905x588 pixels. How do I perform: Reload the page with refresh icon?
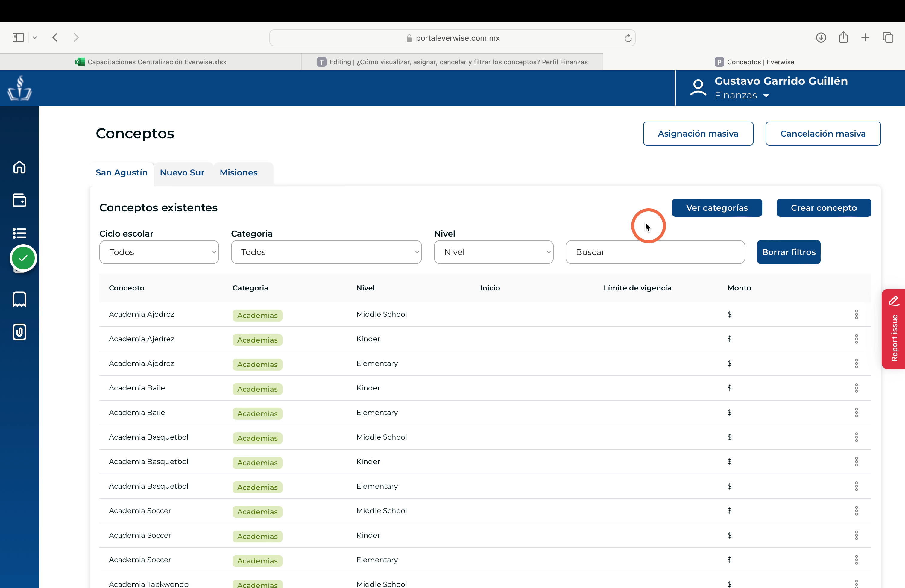coord(628,38)
